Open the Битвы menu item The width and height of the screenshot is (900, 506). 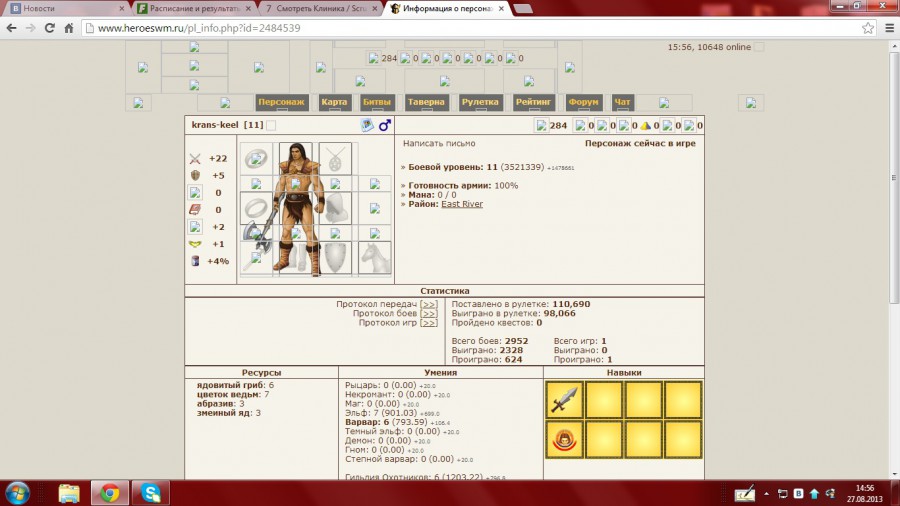coord(377,102)
